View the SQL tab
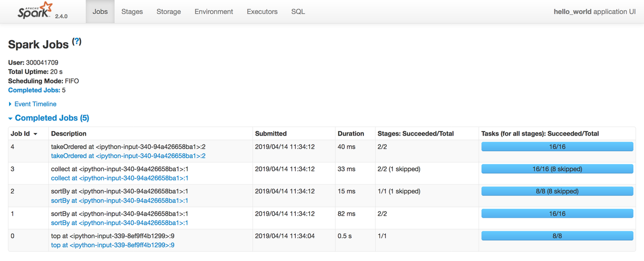 [298, 12]
